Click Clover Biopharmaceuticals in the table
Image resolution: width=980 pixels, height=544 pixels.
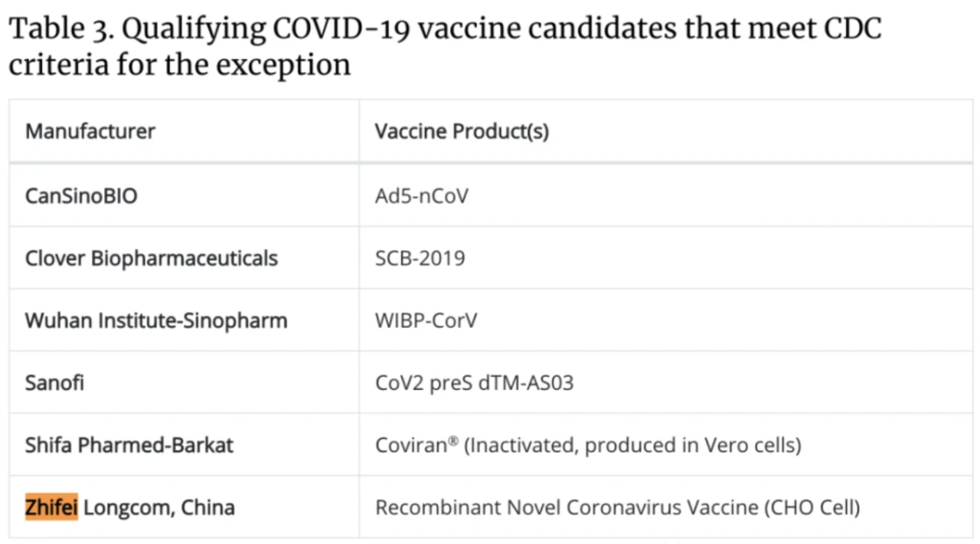click(151, 258)
